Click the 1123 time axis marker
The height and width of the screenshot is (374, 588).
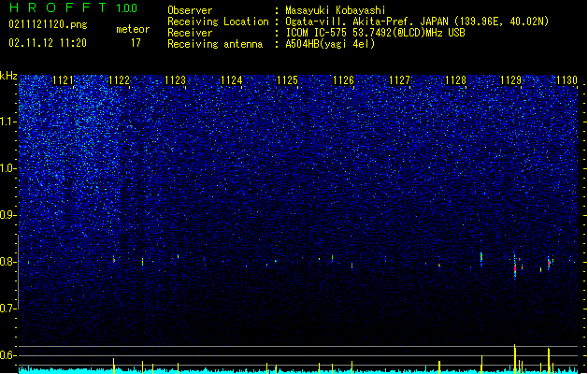coord(175,80)
